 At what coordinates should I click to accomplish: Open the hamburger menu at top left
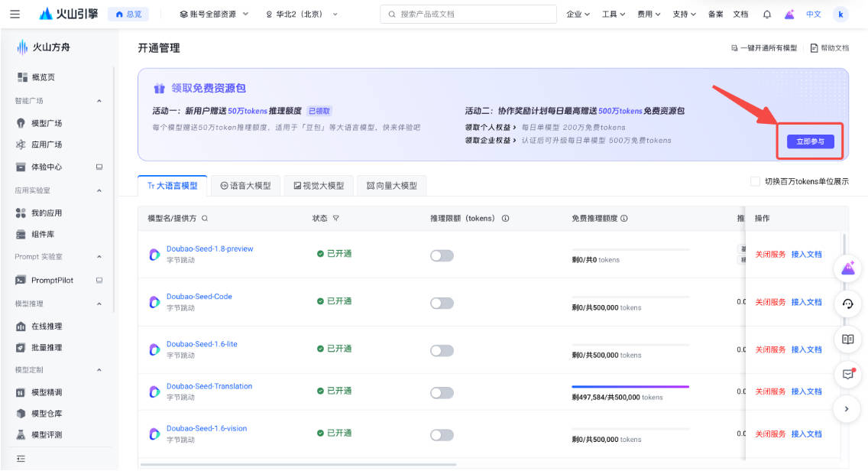(x=15, y=15)
